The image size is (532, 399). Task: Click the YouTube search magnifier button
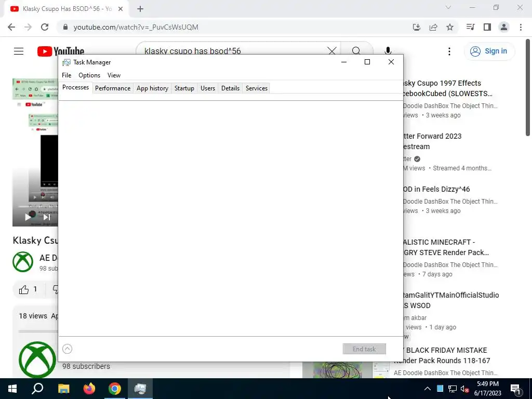(x=356, y=51)
